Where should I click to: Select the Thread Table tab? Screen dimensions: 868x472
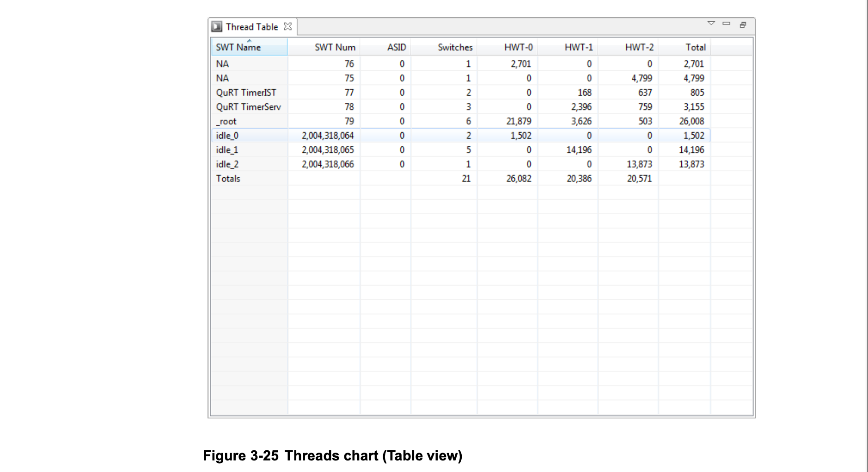(x=252, y=27)
